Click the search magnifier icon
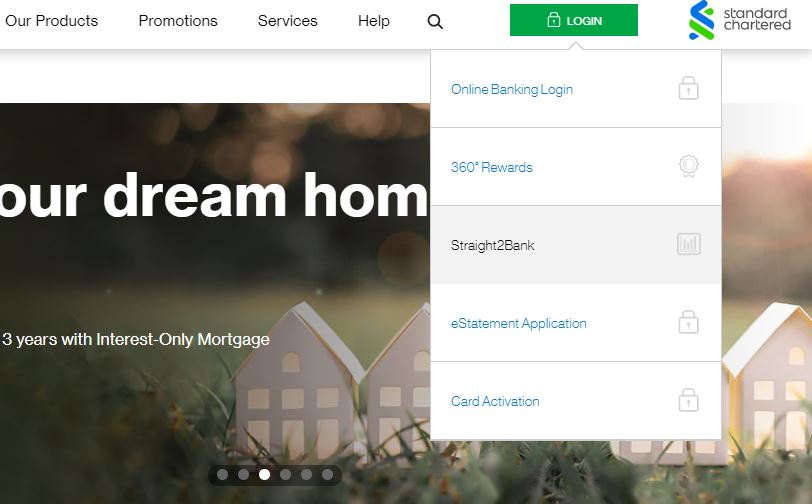812x504 pixels. (435, 21)
